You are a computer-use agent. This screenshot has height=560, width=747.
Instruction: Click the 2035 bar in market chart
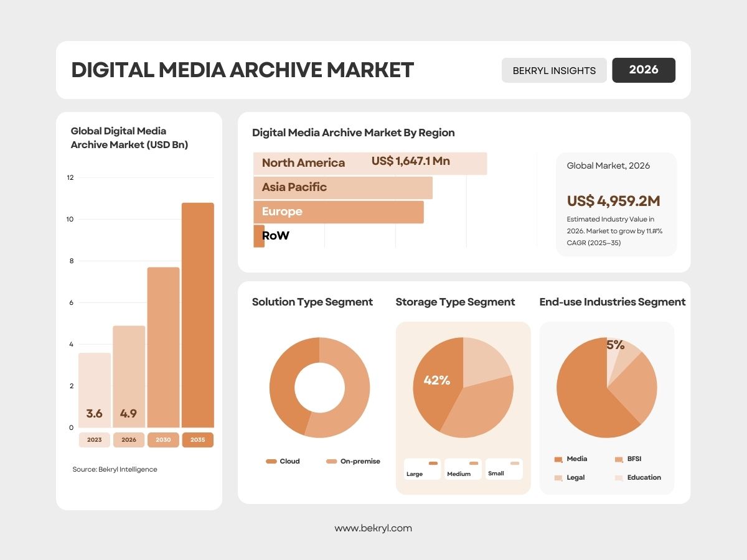coord(198,315)
